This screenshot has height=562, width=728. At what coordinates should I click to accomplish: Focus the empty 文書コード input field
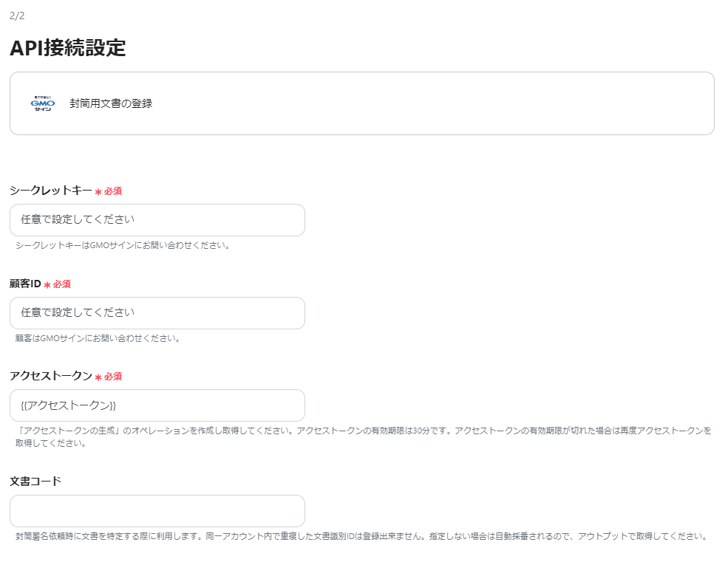157,510
